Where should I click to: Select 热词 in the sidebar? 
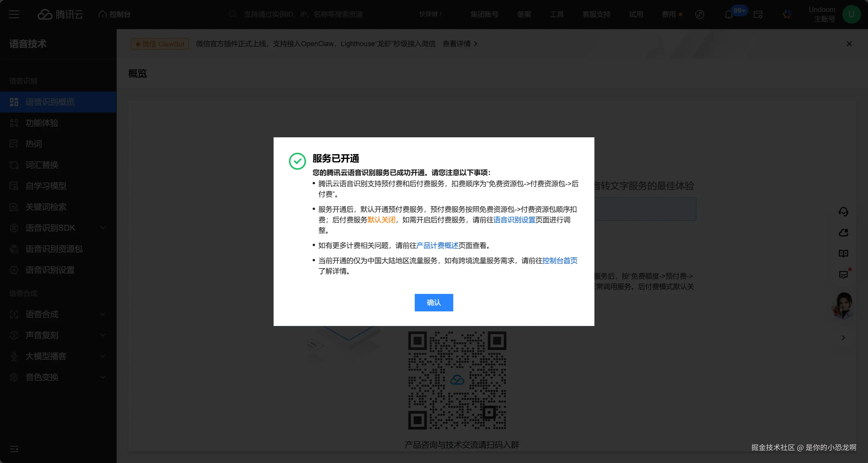34,144
